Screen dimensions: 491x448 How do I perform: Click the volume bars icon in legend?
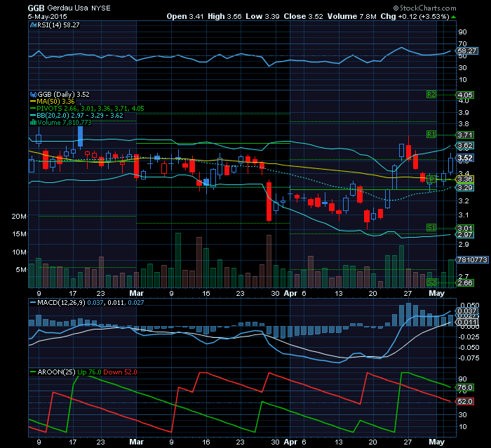tap(33, 123)
